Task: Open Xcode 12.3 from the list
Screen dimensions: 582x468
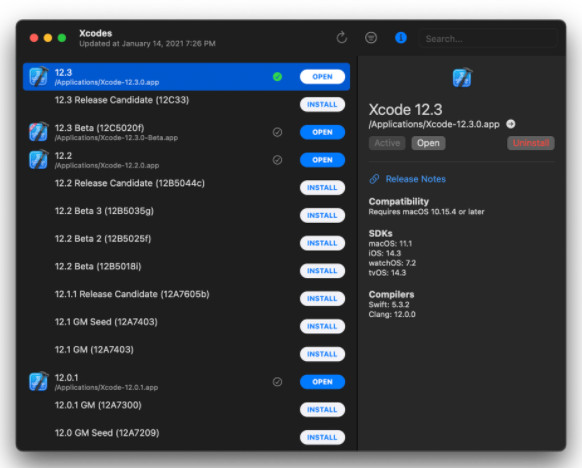Action: pyautogui.click(x=322, y=76)
